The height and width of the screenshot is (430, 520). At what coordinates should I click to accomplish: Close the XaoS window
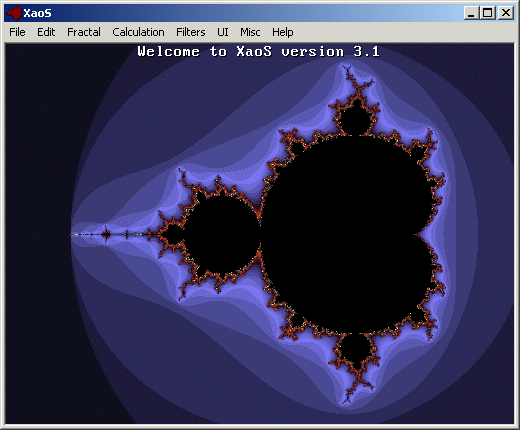click(506, 13)
